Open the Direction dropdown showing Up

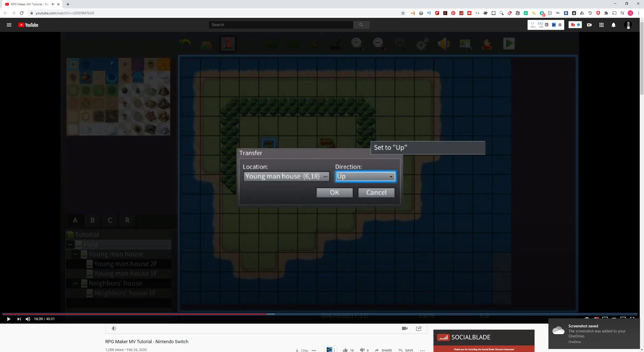366,177
